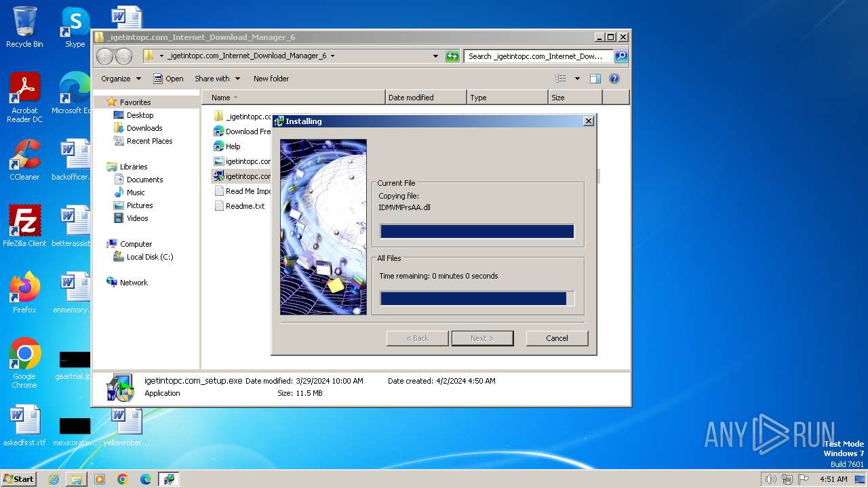Select the Read Me Important file
The height and width of the screenshot is (488, 868).
point(242,191)
